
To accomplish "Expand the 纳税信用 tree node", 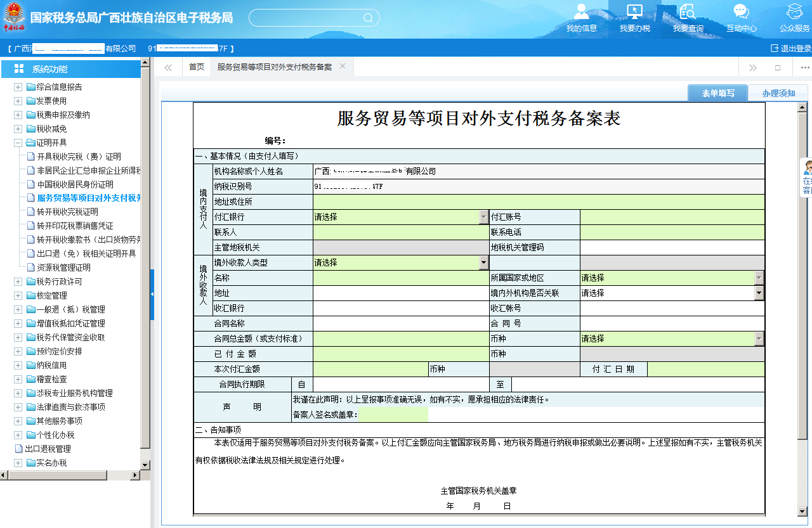I will pyautogui.click(x=18, y=365).
